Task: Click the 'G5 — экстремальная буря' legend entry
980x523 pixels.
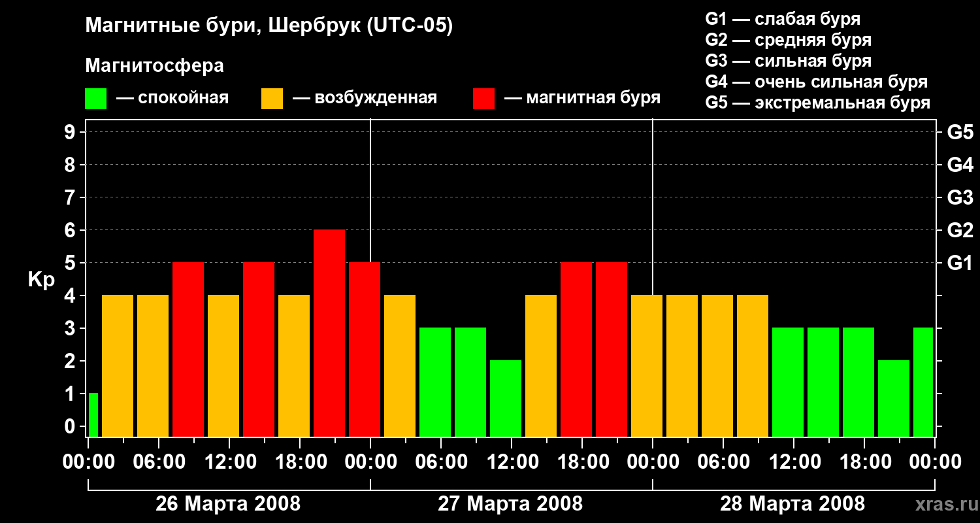Action: point(818,103)
